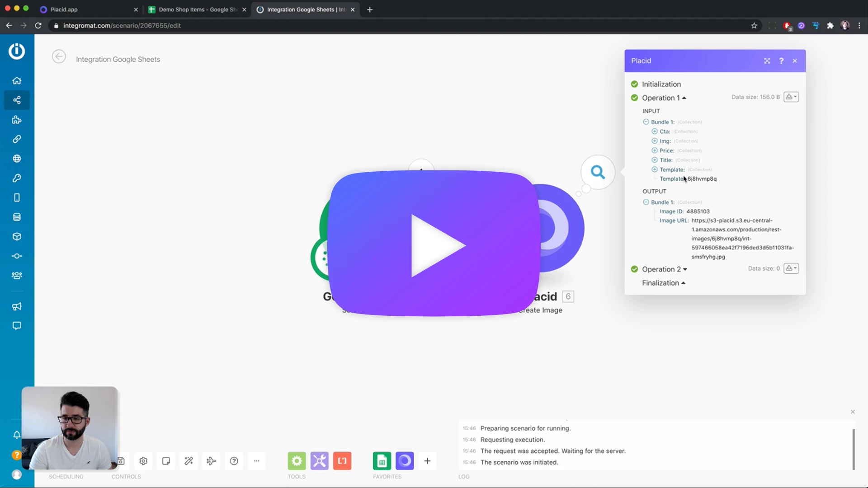Viewport: 868px width, 488px height.
Task: Open the green Flow control tools icon
Action: pyautogui.click(x=297, y=461)
